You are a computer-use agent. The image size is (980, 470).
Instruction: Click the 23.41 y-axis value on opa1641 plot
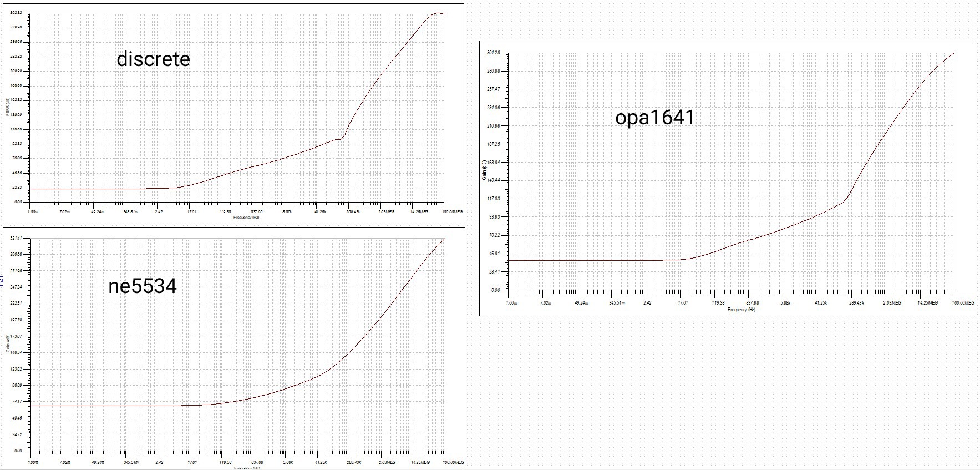[494, 272]
